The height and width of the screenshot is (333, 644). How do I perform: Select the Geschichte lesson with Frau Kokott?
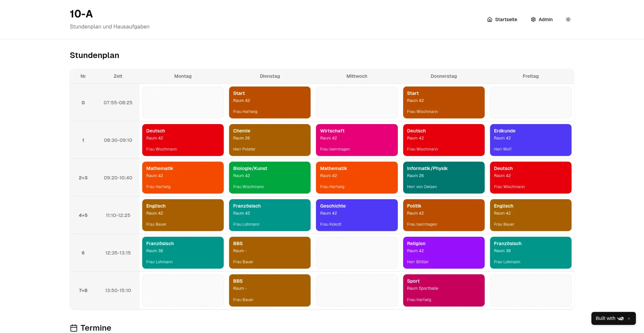coord(357,215)
